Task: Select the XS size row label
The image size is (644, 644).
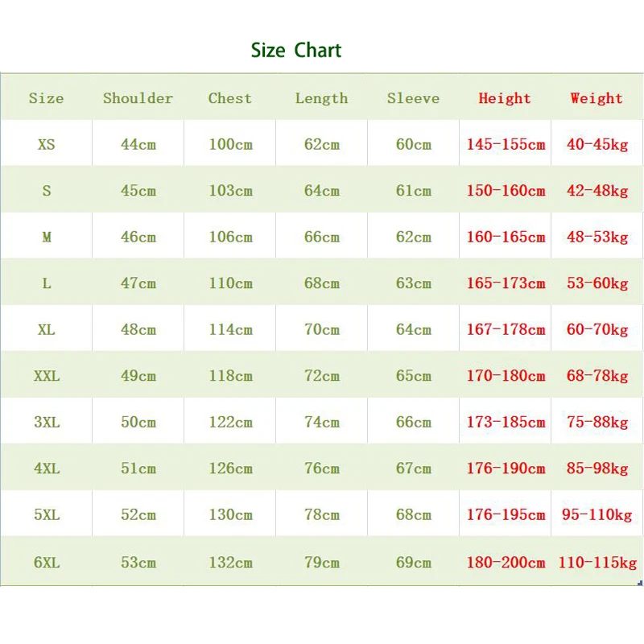Action: tap(47, 145)
